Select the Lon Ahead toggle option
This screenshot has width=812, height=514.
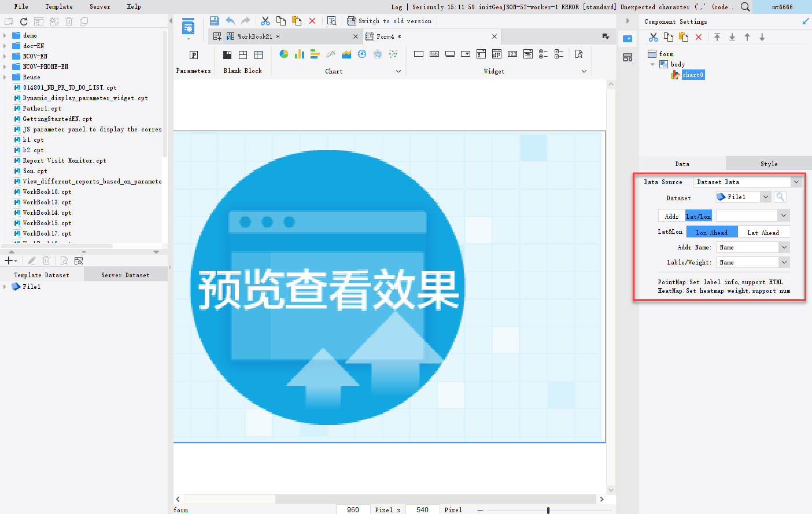tap(711, 232)
